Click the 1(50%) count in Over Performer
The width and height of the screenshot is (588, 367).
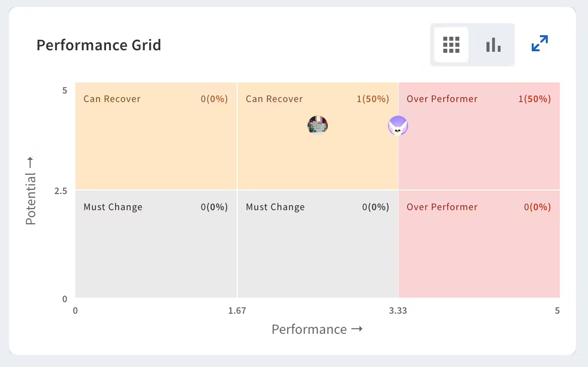click(534, 99)
